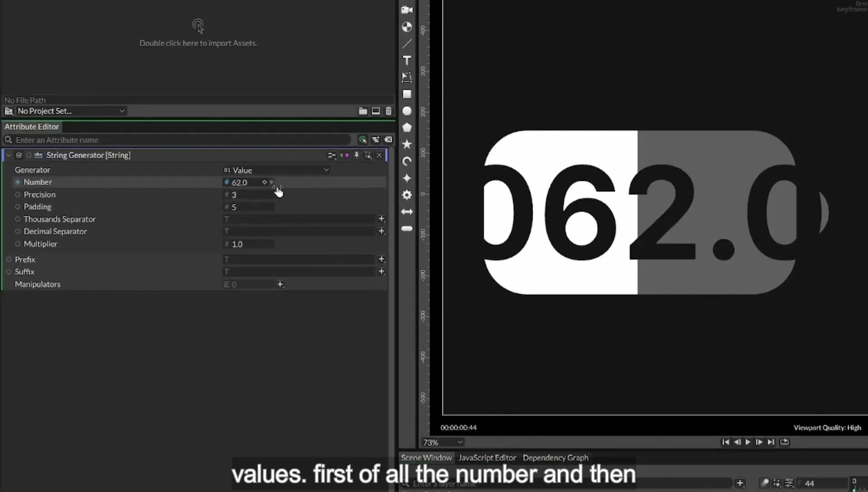Select the Attribute Editor tab
868x492 pixels.
point(32,127)
